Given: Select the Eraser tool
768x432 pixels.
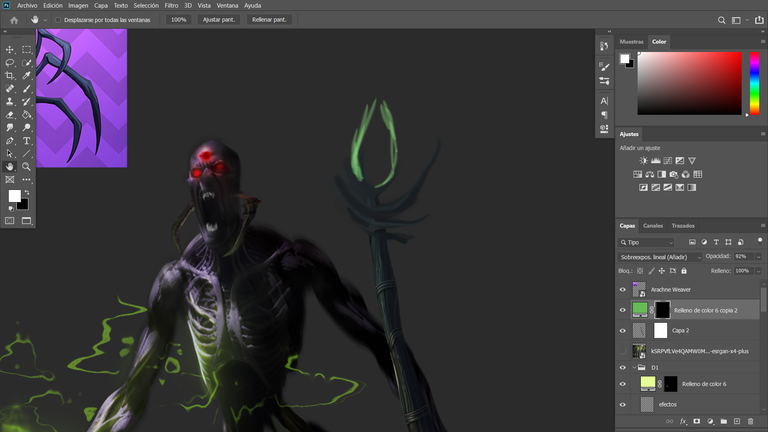Looking at the screenshot, I should 9,115.
